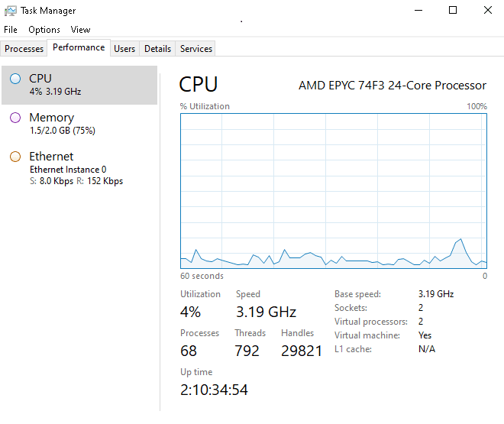Maximize the Task Manager window
This screenshot has height=424, width=504.
pyautogui.click(x=453, y=11)
